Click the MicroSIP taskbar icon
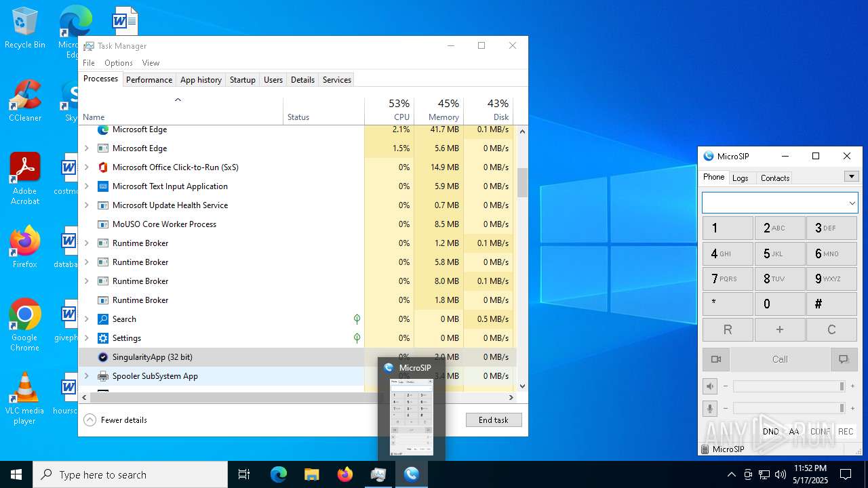Screen dimensions: 868x488 coord(412,474)
